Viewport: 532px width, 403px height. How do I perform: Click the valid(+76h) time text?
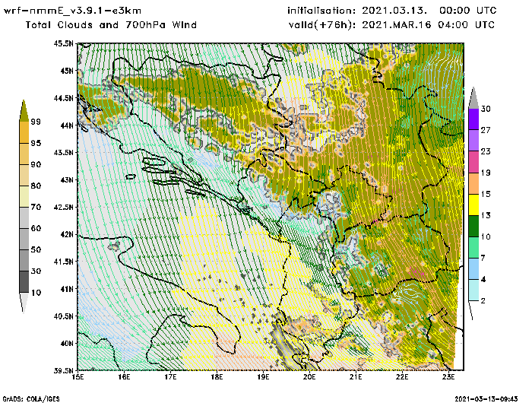tap(391, 25)
